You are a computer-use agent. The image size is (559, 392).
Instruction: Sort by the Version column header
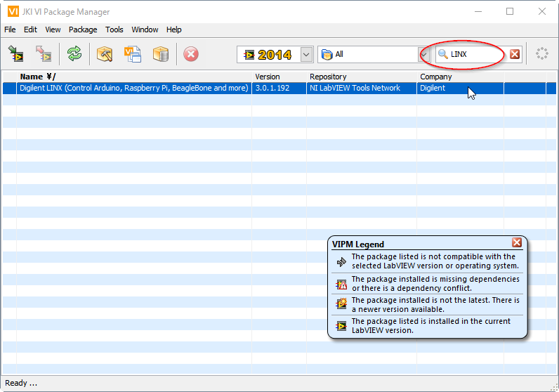tap(279, 77)
